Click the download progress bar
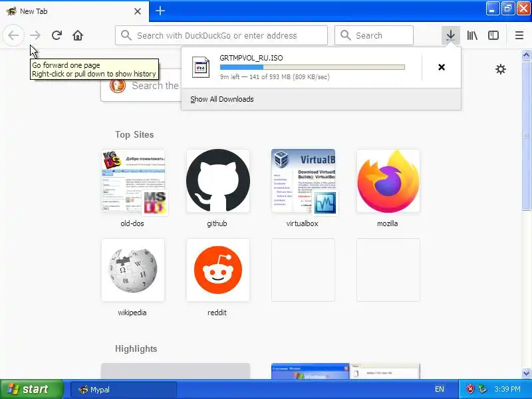 tap(312, 67)
